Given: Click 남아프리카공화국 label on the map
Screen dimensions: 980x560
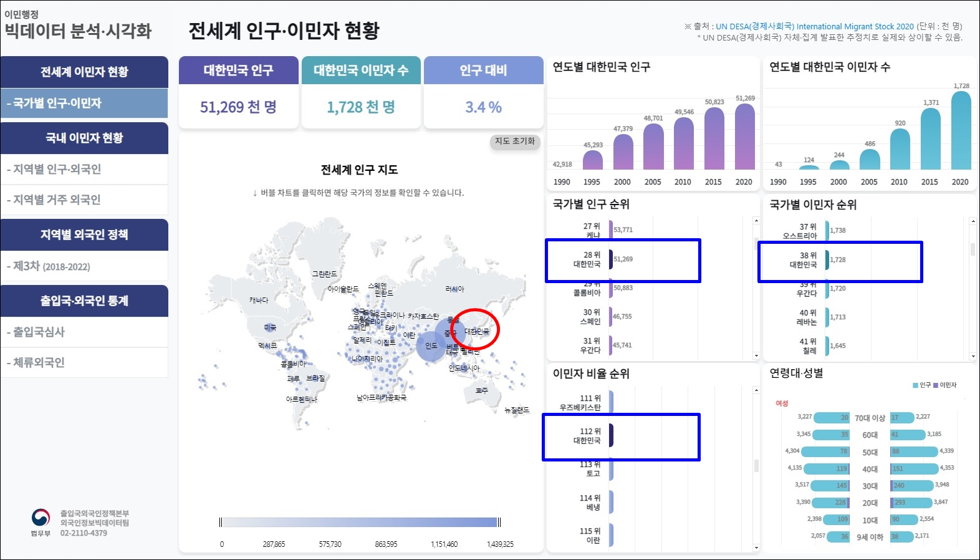Looking at the screenshot, I should click(382, 398).
